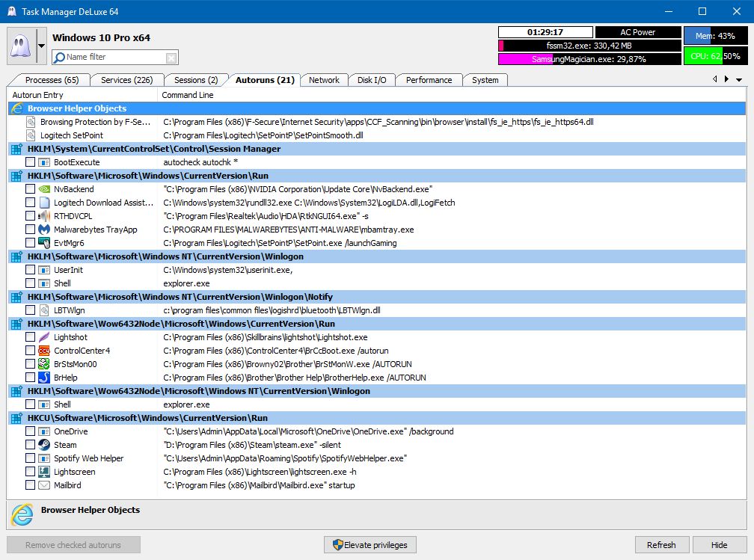
Task: Click the SamsungMagician.exe CPU bar
Action: point(589,59)
